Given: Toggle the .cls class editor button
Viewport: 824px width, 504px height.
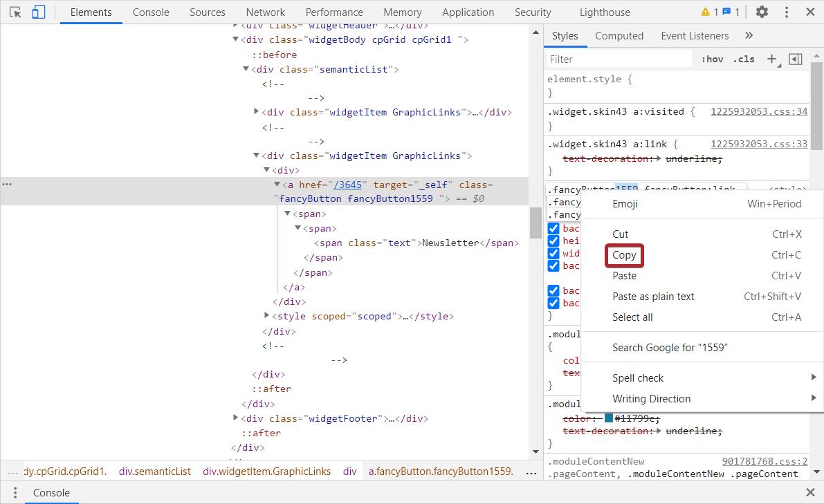Looking at the screenshot, I should click(744, 59).
